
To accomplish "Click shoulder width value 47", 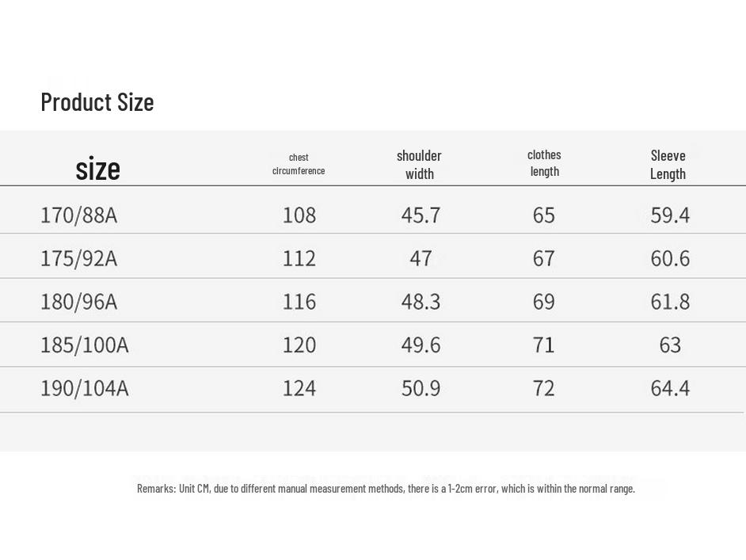I will point(421,258).
